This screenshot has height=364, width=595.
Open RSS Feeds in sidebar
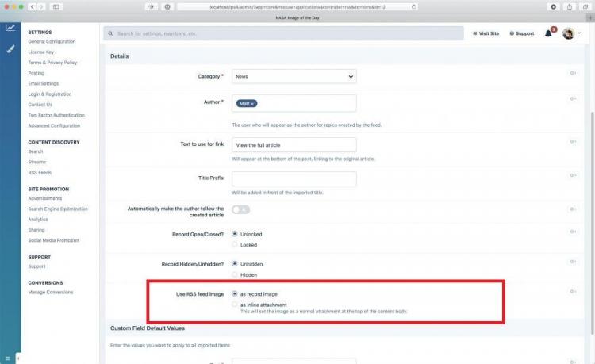[x=39, y=172]
